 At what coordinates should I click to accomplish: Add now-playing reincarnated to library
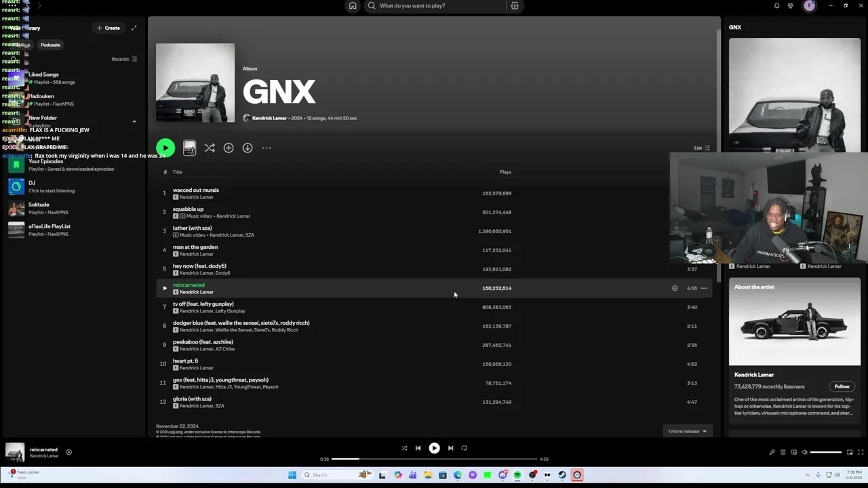(68, 452)
